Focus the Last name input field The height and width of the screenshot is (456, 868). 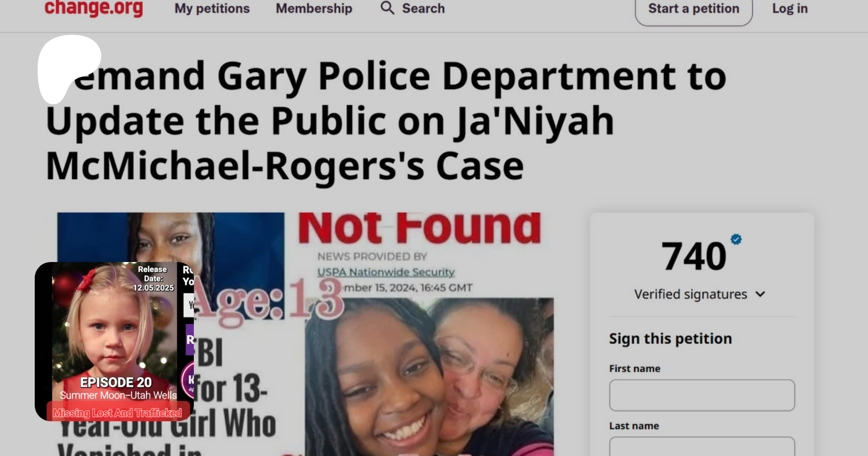pyautogui.click(x=702, y=446)
